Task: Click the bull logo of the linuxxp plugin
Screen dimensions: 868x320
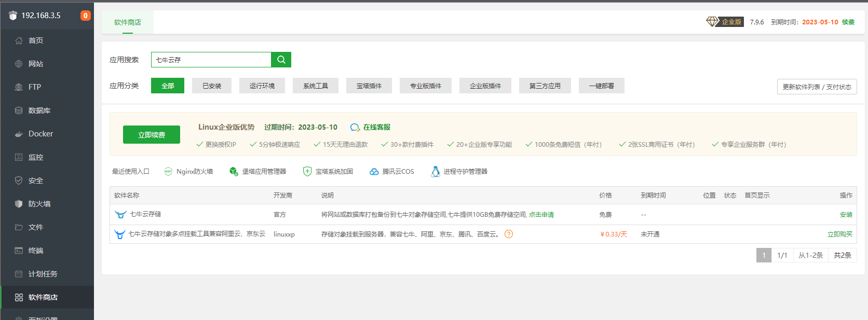Action: 120,234
